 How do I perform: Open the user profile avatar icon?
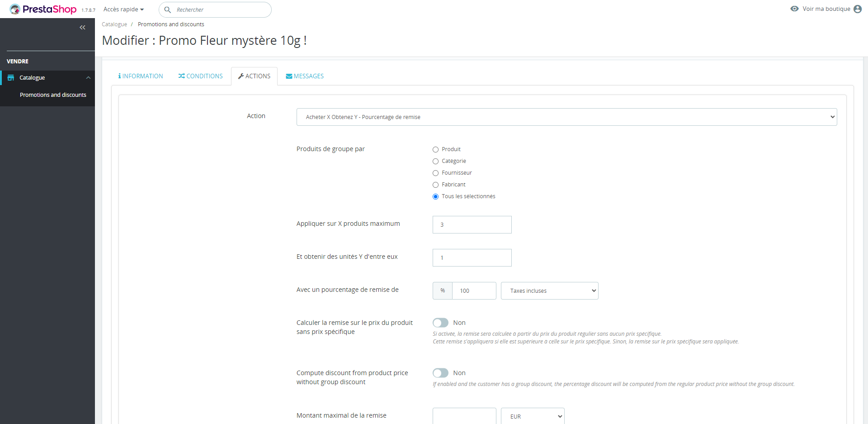858,9
